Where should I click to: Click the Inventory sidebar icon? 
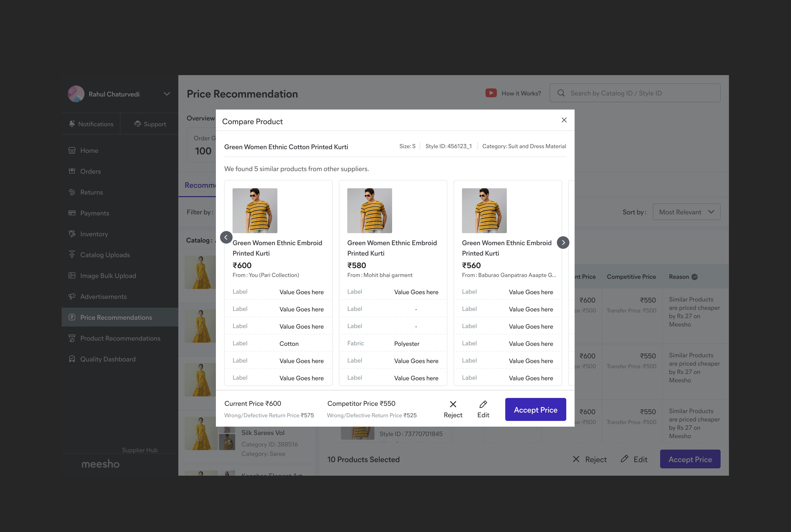72,234
